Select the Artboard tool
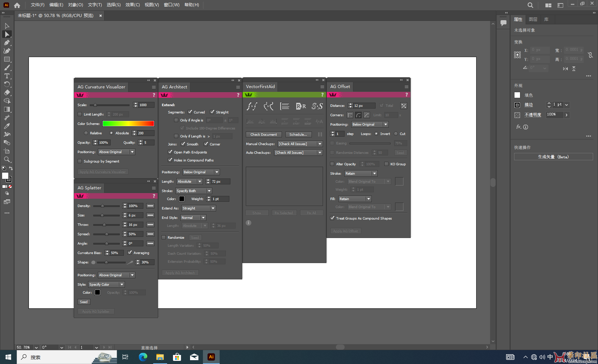This screenshot has height=364, width=598. tap(7, 151)
